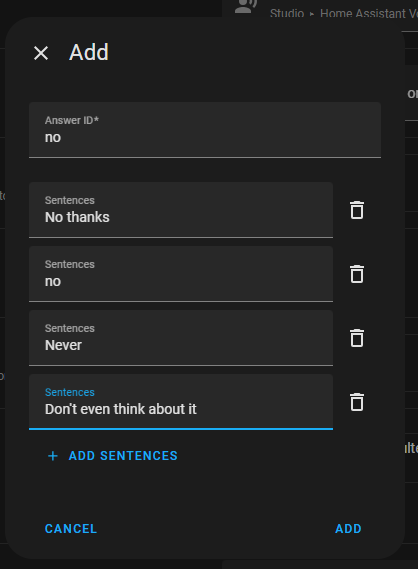The width and height of the screenshot is (418, 569).
Task: Place cursor in "Don't even think about it" field
Action: [x=181, y=402]
